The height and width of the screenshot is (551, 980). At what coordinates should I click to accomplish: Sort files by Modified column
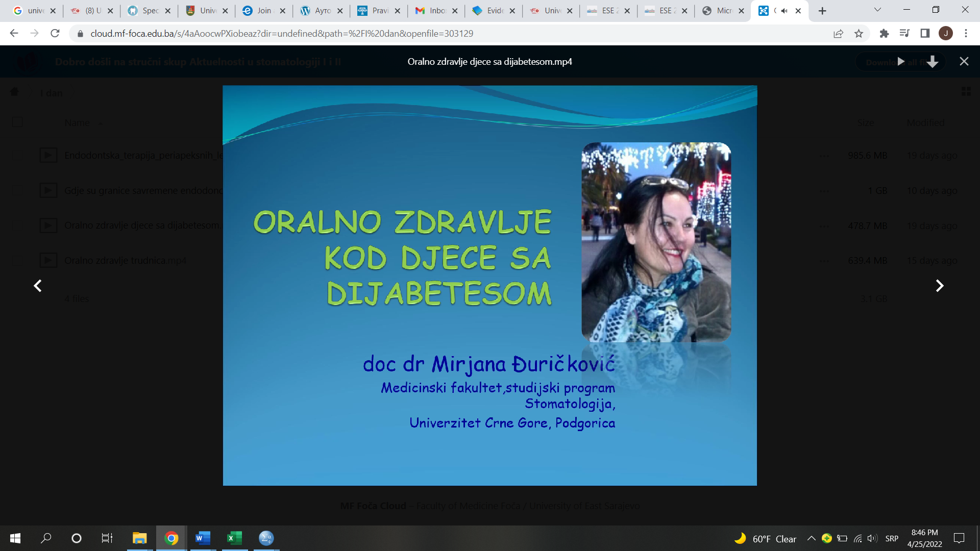(925, 123)
